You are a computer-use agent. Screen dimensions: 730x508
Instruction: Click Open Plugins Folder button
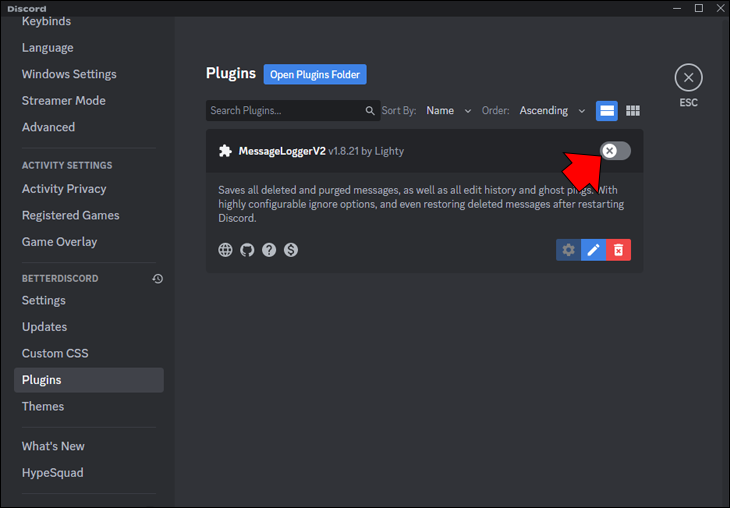[315, 75]
